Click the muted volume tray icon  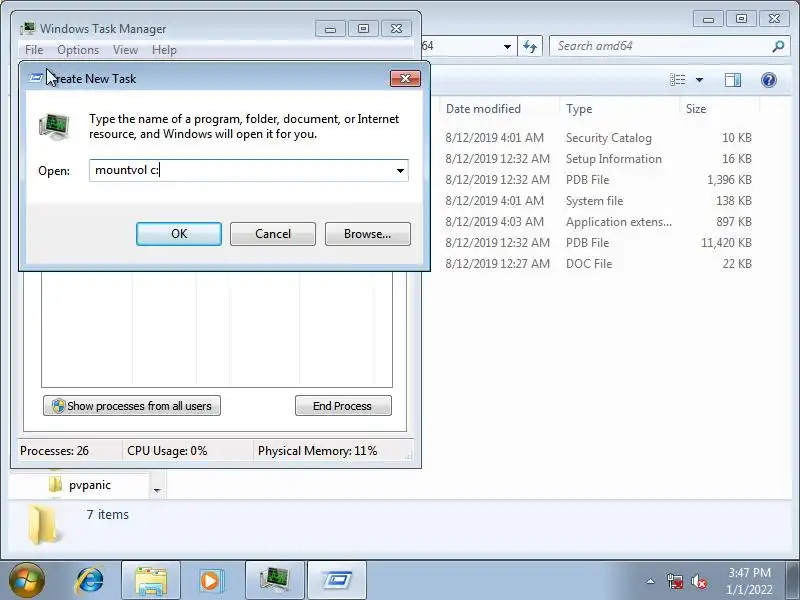click(x=698, y=581)
